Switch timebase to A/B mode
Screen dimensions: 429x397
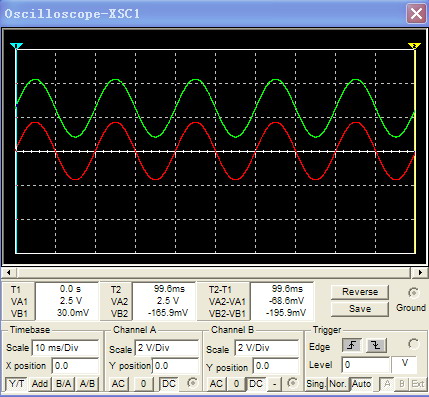[x=87, y=384]
